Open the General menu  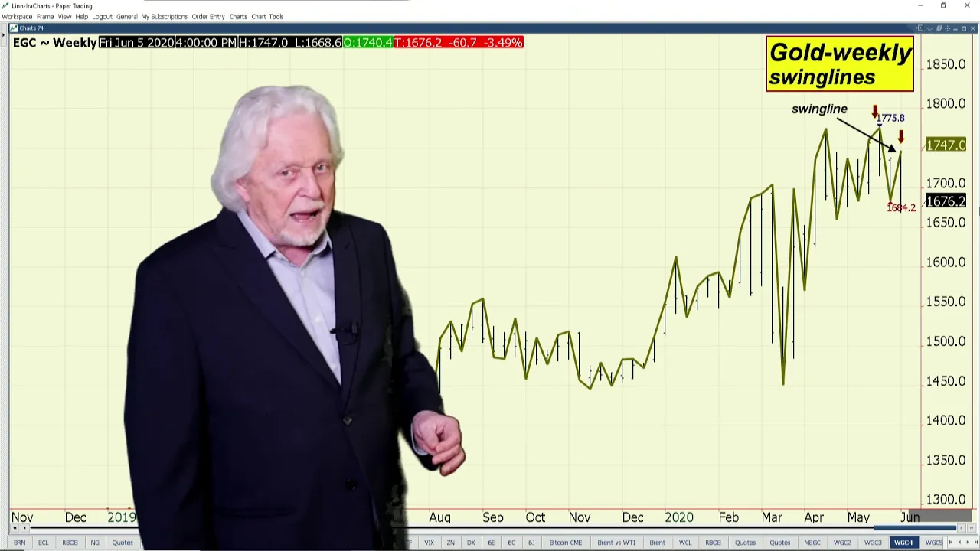tap(126, 16)
